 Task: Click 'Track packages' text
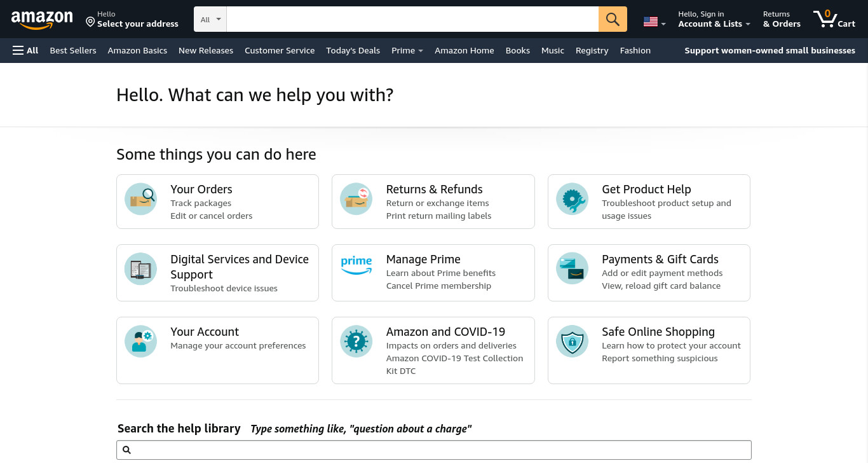201,204
